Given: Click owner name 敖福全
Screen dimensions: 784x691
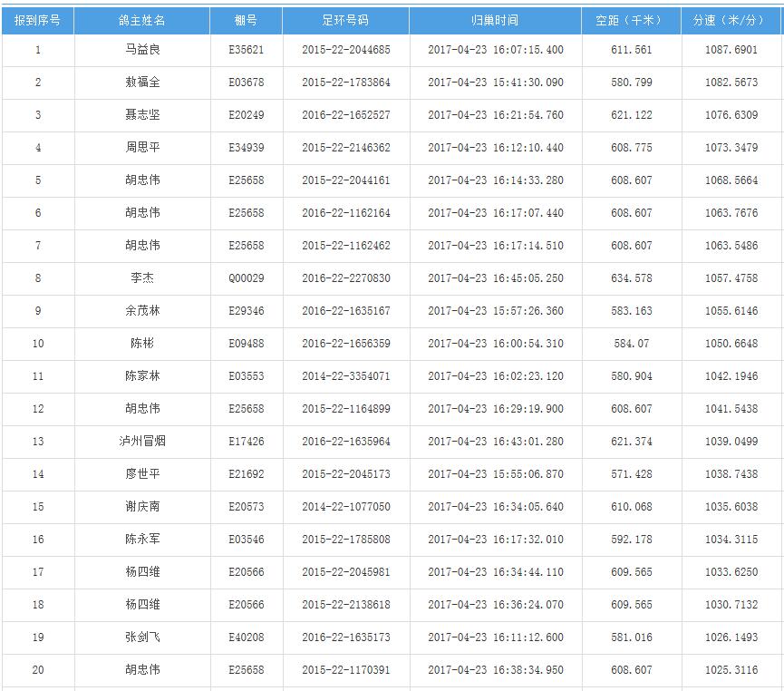Looking at the screenshot, I should coord(142,83).
